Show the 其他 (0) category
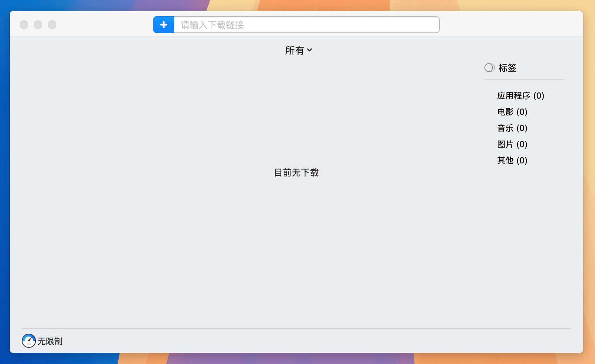 point(512,161)
